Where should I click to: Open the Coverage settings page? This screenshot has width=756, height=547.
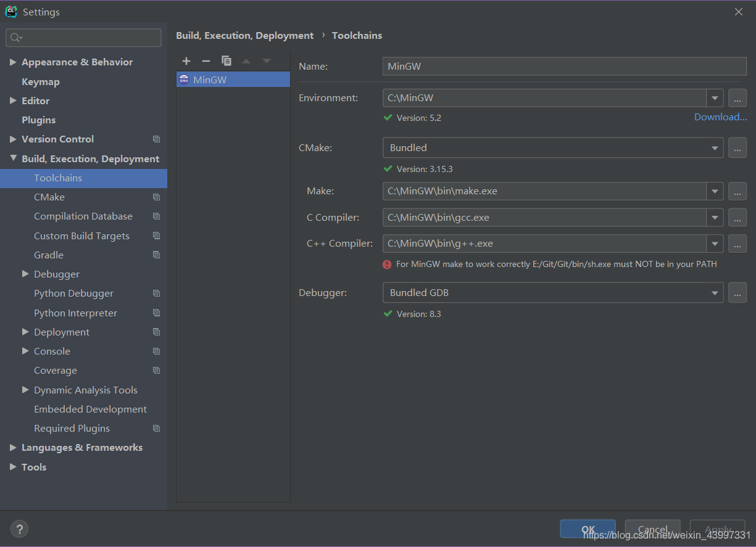[56, 371]
